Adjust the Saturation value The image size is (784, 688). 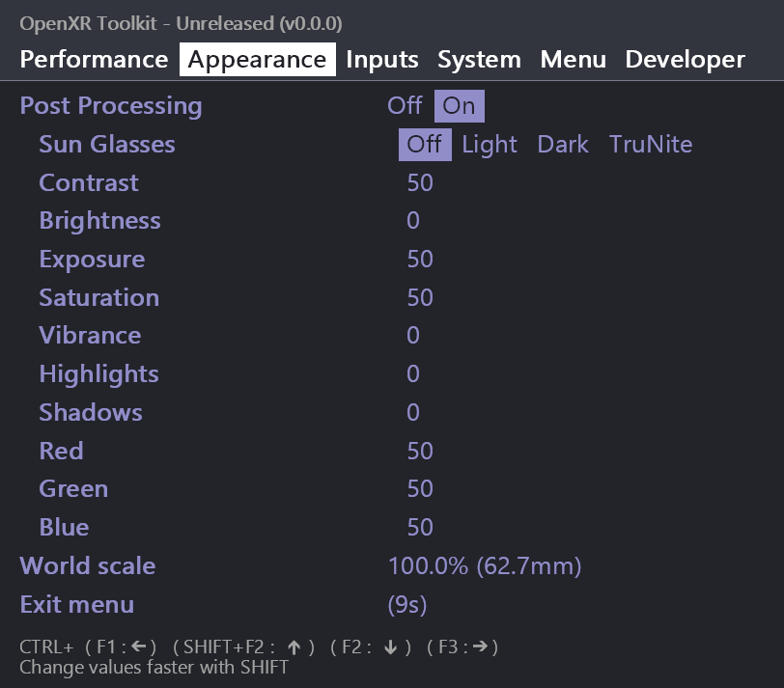(419, 297)
